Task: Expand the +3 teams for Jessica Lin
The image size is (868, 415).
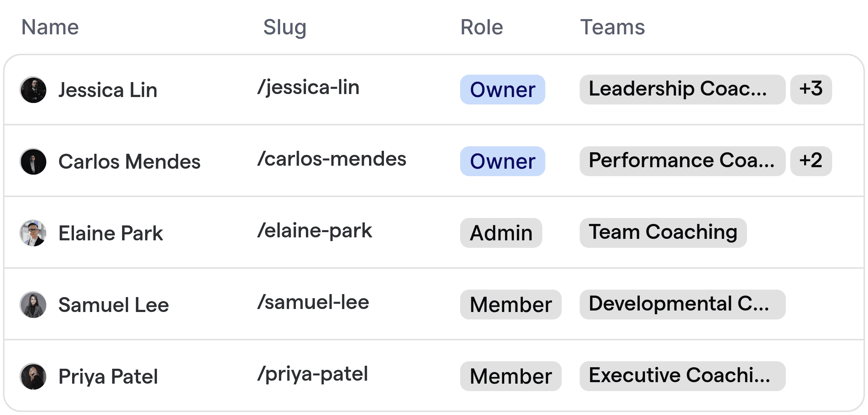Action: click(811, 90)
